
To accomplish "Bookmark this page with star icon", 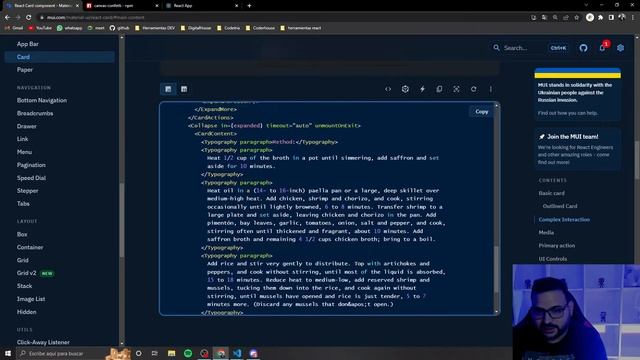I will tap(576, 18).
